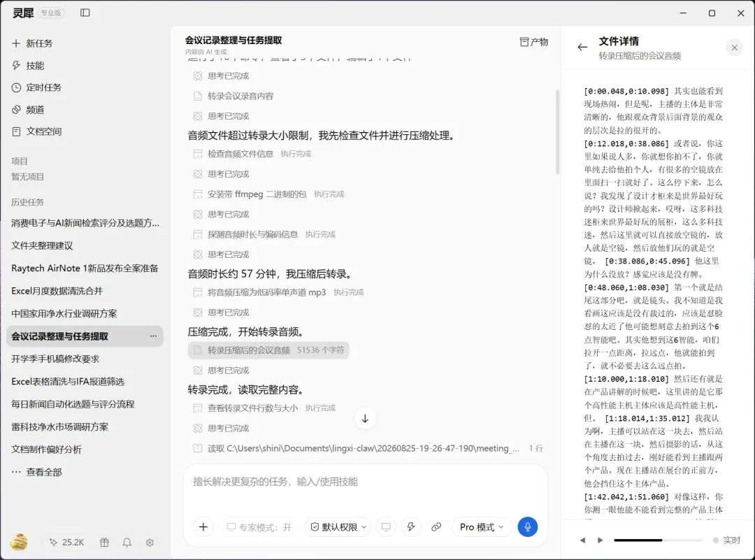The image size is (755, 560).
Task: Jump to bottom with the down-arrow button
Action: 365,419
